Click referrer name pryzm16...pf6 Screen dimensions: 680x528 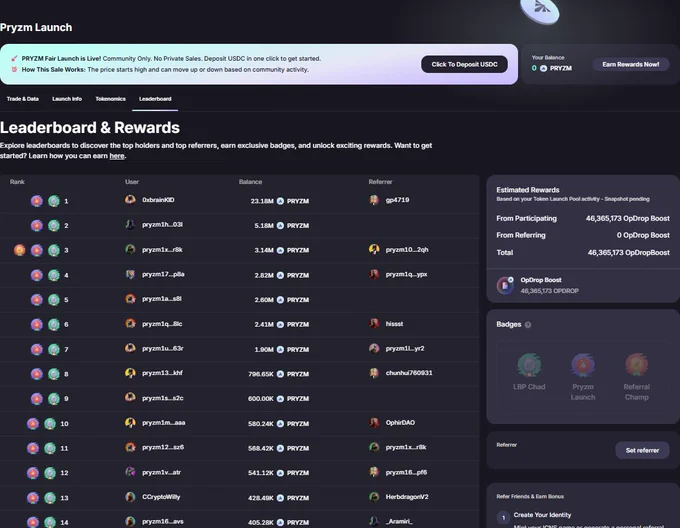[406, 473]
